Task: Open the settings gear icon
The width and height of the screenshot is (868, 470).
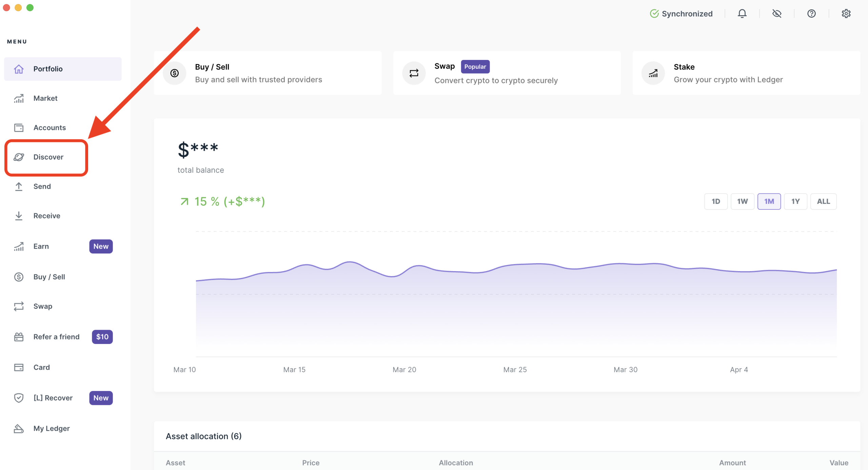Action: pos(846,14)
